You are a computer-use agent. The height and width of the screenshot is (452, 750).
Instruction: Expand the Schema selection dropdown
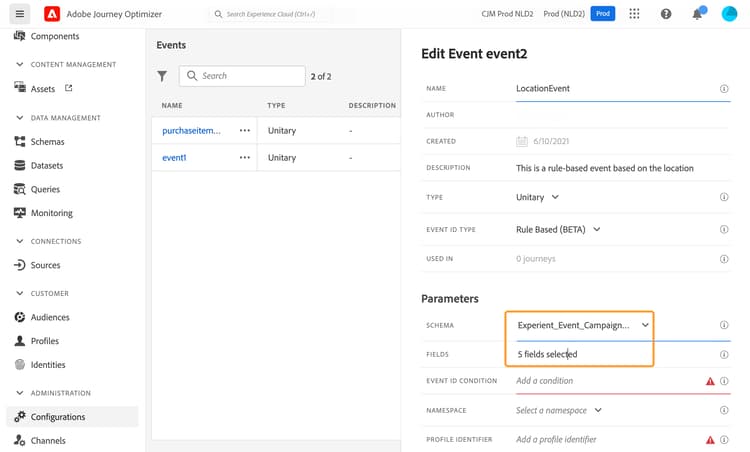tap(645, 325)
